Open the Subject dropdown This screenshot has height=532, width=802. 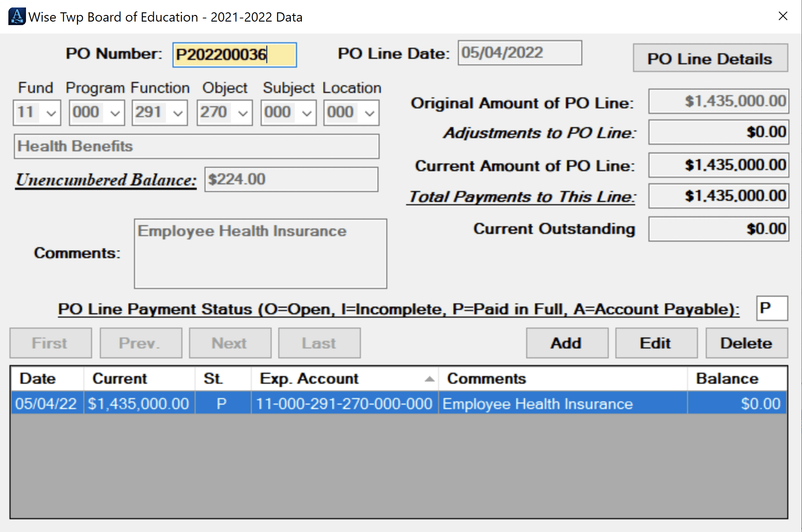(x=306, y=112)
